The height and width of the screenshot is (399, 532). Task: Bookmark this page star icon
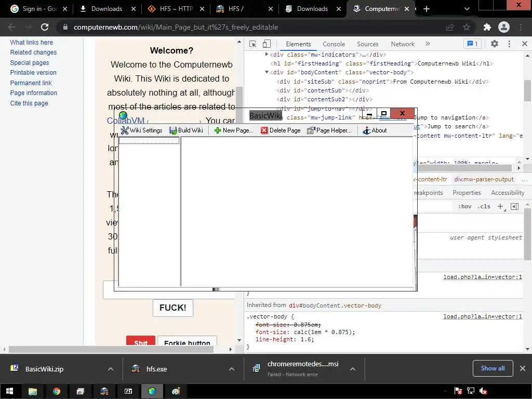click(x=467, y=27)
